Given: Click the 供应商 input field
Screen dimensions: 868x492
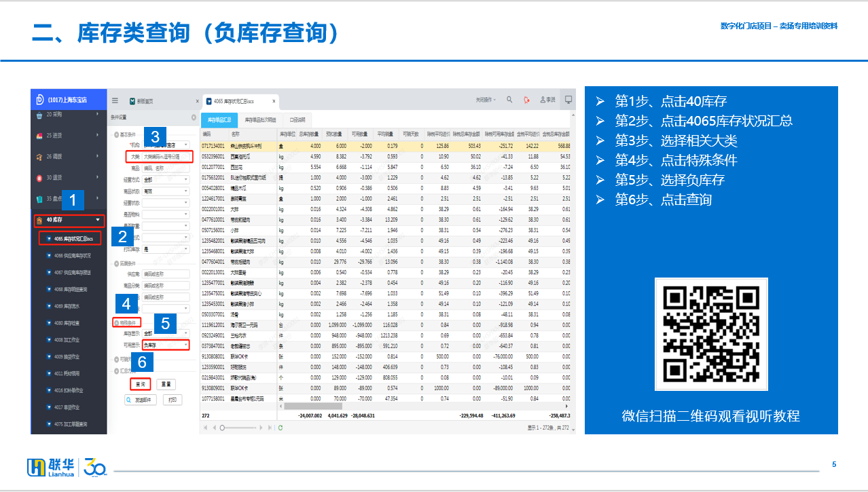Looking at the screenshot, I should (x=166, y=274).
